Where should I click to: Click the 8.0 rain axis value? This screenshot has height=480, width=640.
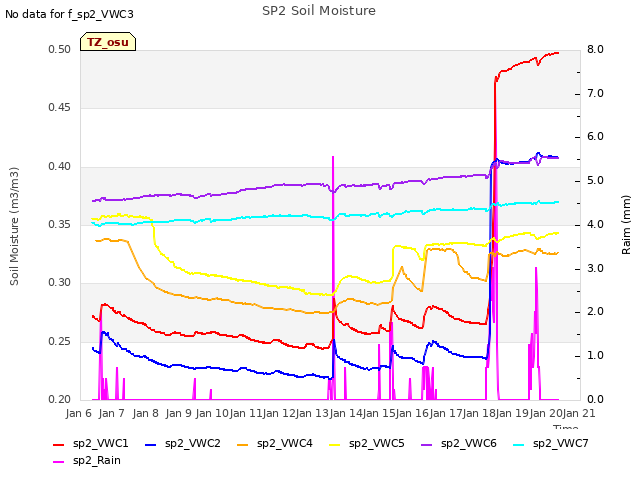pos(595,49)
